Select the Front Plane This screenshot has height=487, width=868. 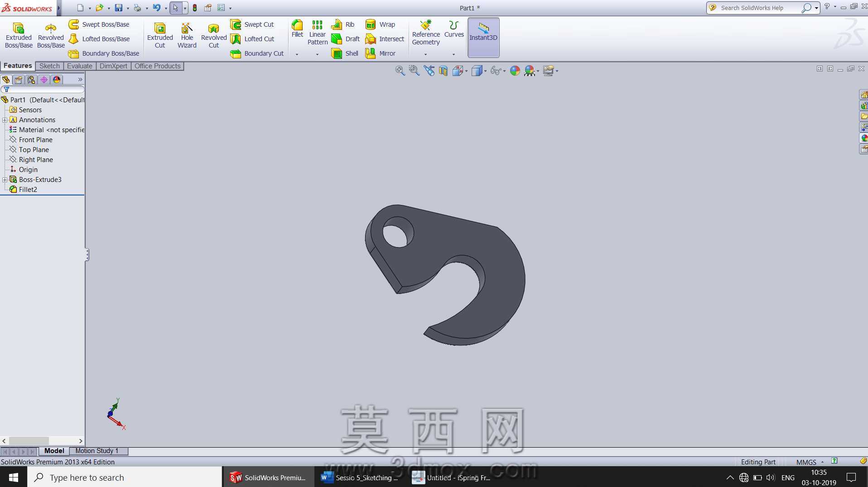click(31, 140)
